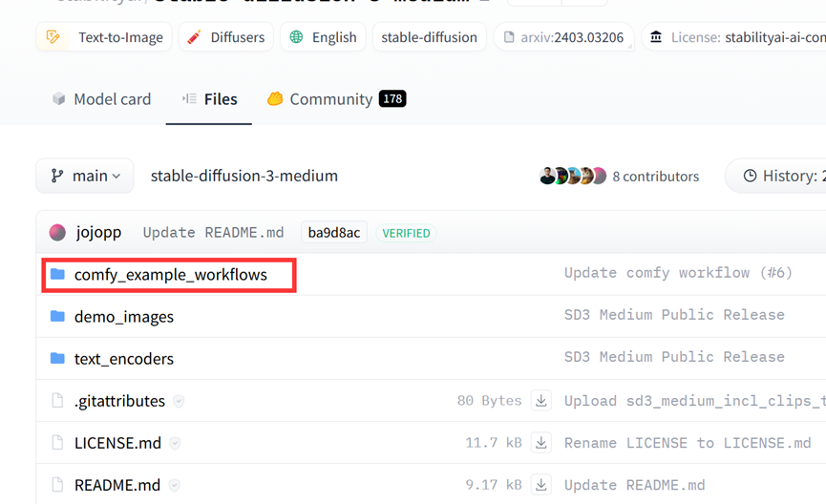
Task: Click the Text-to-Image tag icon
Action: click(53, 37)
